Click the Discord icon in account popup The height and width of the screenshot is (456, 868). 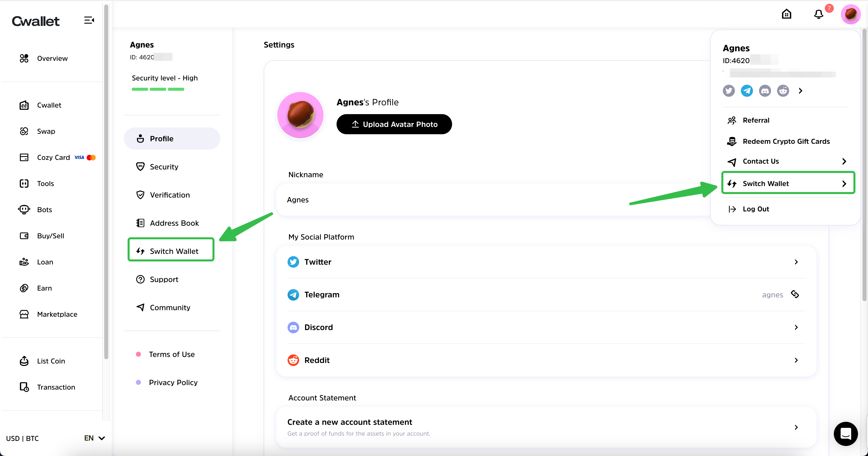tap(765, 91)
